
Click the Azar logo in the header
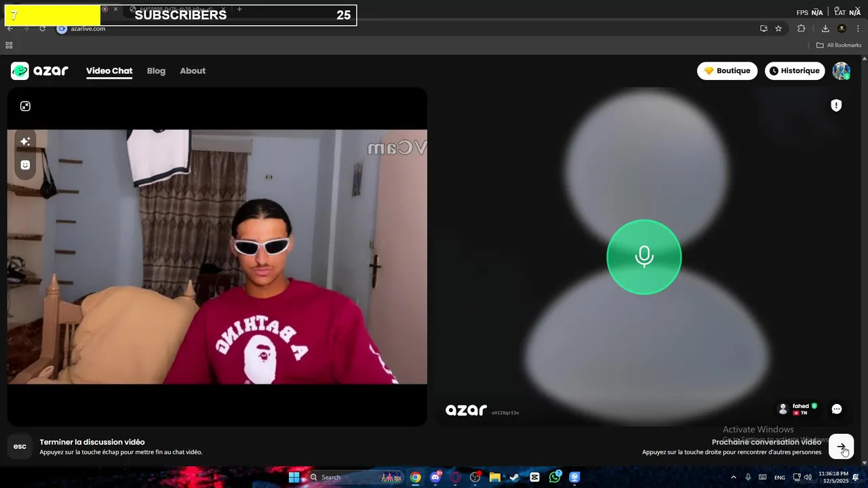pyautogui.click(x=39, y=70)
